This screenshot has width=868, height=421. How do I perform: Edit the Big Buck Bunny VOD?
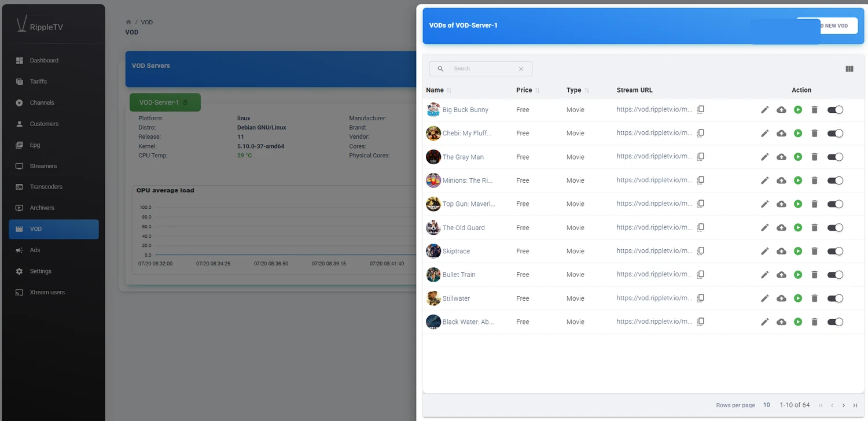click(764, 110)
